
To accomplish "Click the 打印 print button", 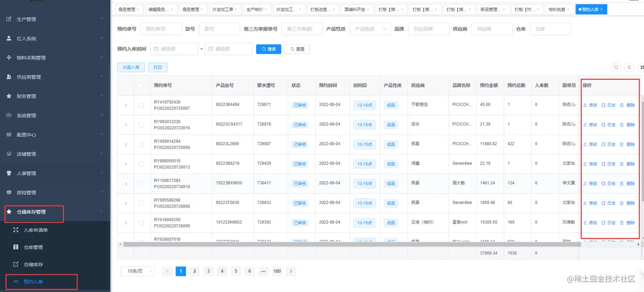I will (158, 67).
